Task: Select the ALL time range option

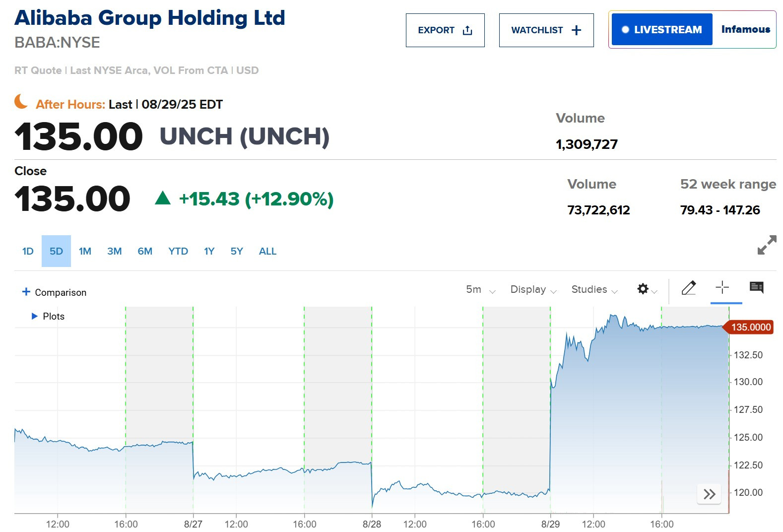Action: 267,251
